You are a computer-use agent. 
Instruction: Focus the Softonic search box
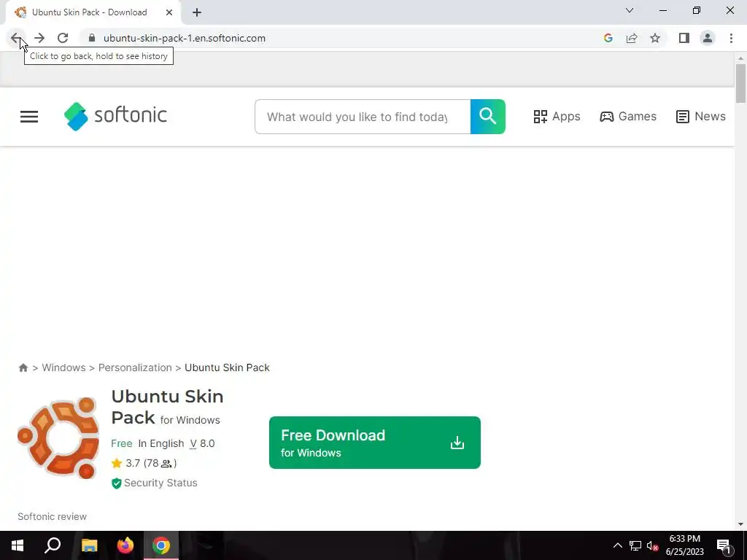click(363, 117)
